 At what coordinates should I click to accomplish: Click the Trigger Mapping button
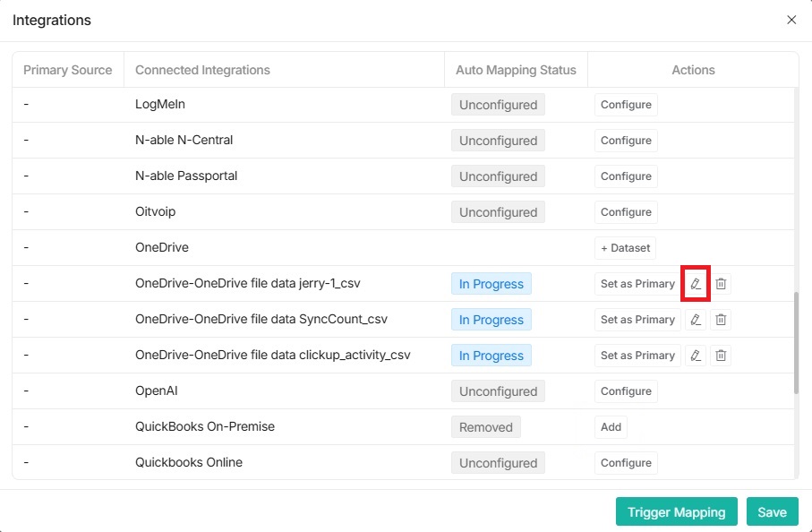click(x=676, y=511)
